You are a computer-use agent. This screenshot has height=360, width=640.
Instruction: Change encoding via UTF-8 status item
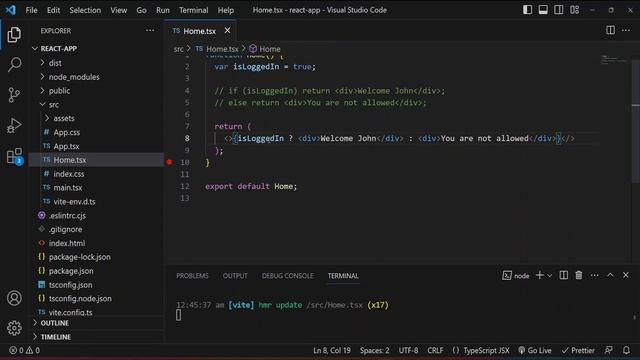coord(408,351)
